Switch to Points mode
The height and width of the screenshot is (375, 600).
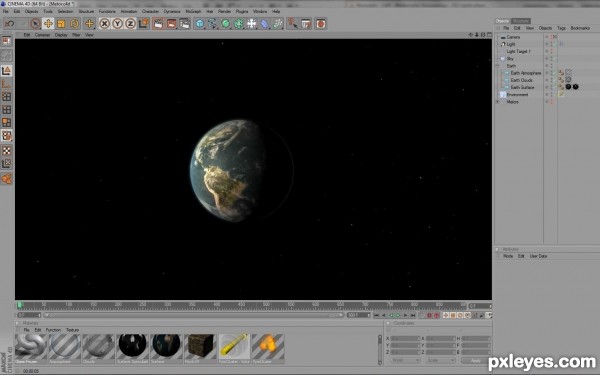(x=7, y=96)
